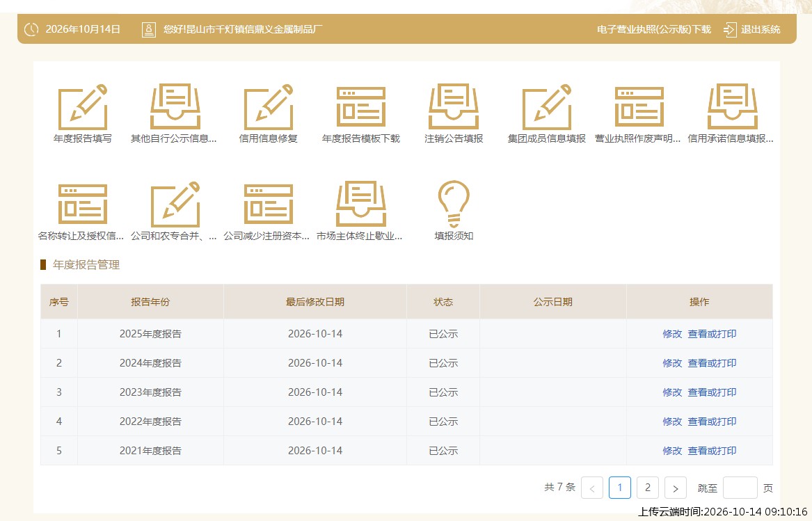Click the 操作 column header
The image size is (812, 521).
[699, 302]
